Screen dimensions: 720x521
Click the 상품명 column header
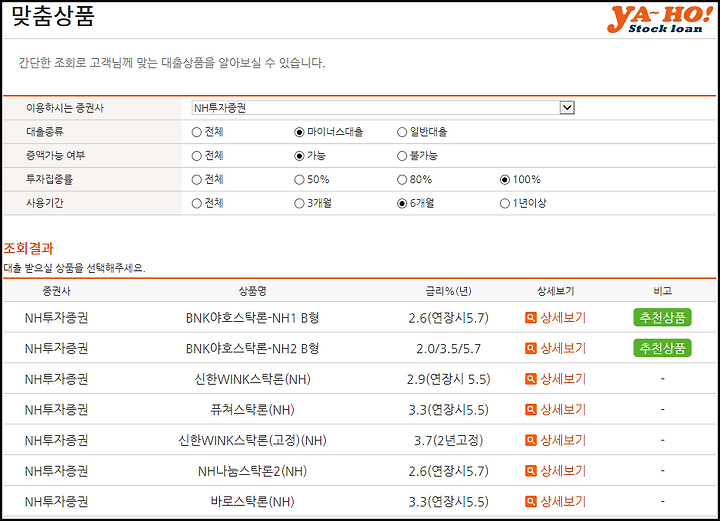252,291
